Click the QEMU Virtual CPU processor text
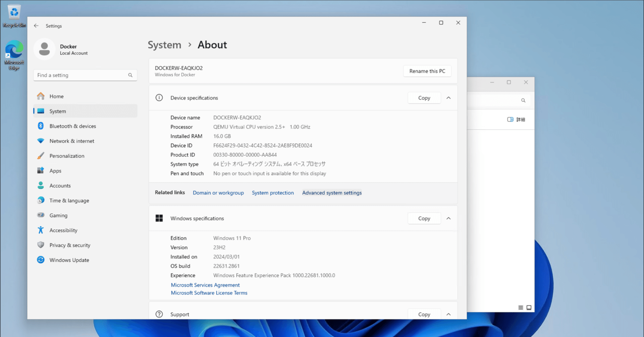 pyautogui.click(x=262, y=127)
